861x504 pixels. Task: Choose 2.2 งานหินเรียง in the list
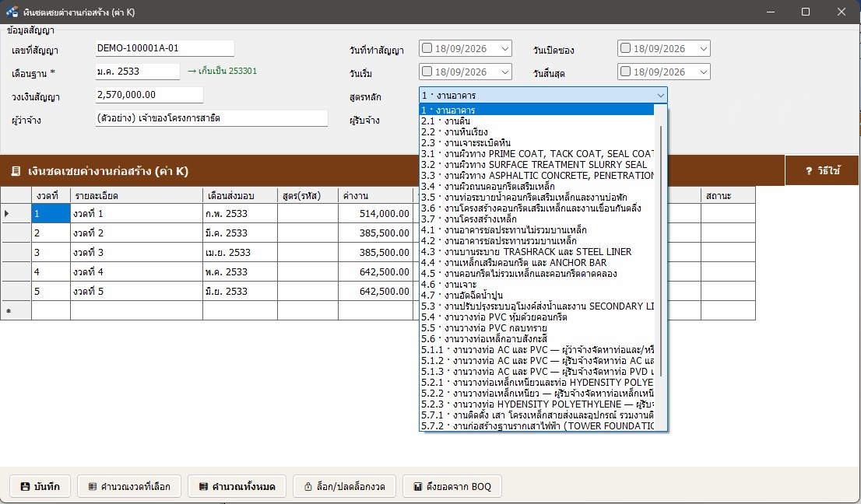click(537, 132)
